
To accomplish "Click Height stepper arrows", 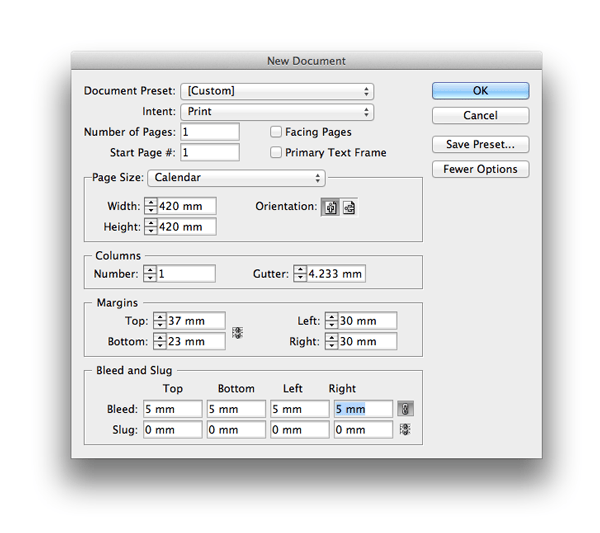I will point(151,227).
